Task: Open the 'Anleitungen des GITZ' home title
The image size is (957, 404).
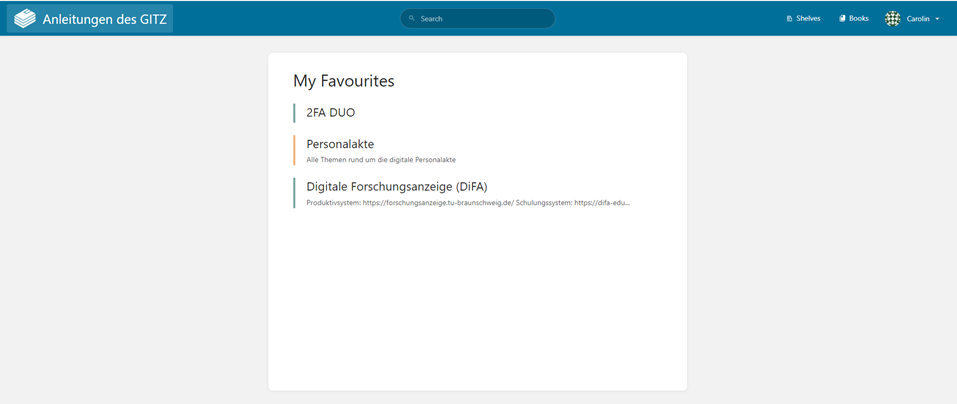Action: (x=104, y=18)
